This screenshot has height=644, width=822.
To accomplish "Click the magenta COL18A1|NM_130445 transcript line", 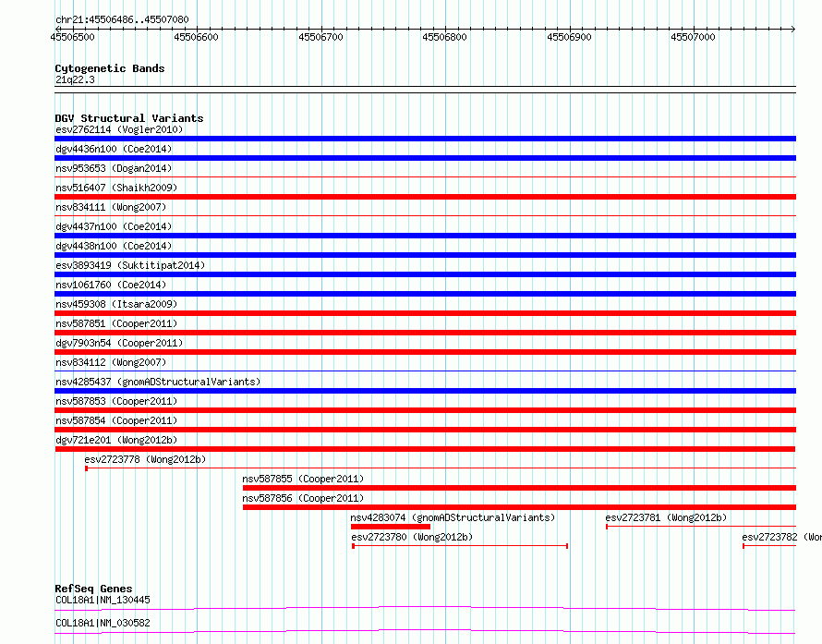I will click(x=425, y=608).
